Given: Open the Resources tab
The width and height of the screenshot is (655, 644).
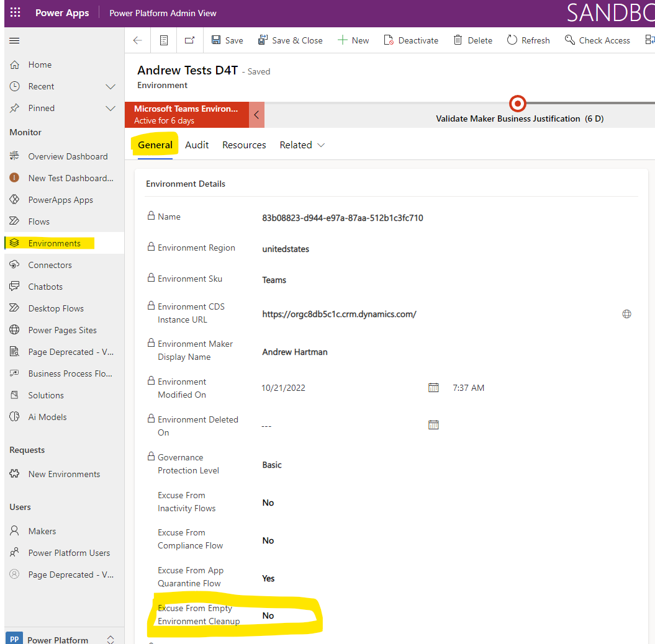Looking at the screenshot, I should click(244, 145).
